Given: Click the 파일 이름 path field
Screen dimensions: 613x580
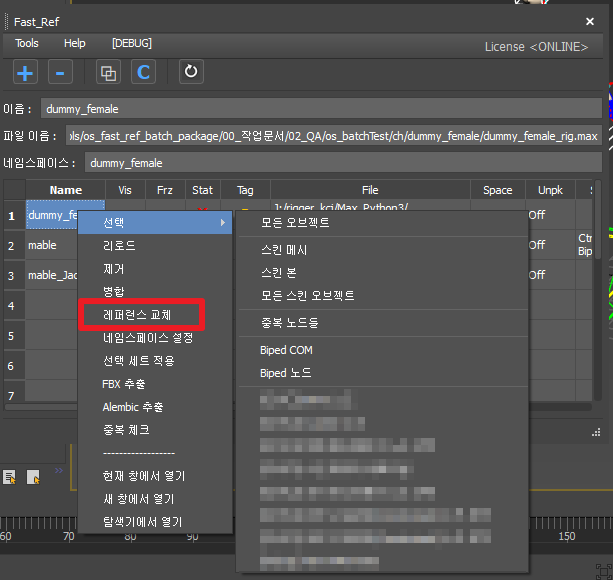Looking at the screenshot, I should pyautogui.click(x=333, y=136).
